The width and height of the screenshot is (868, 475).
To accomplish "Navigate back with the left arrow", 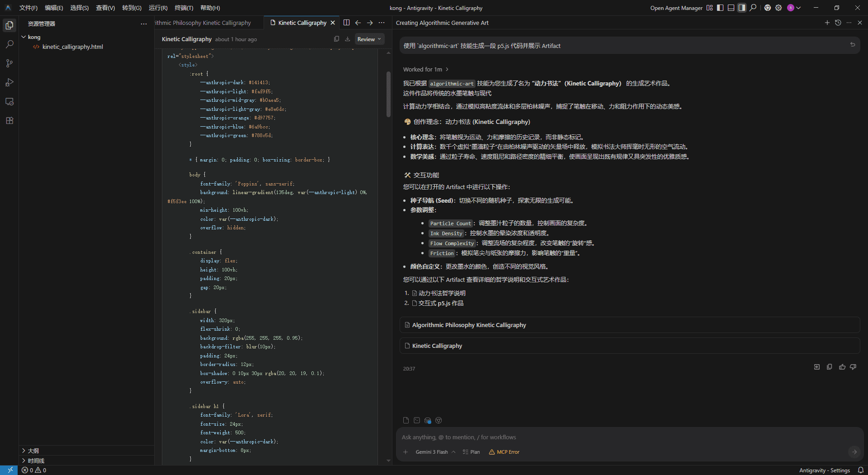I will [358, 23].
